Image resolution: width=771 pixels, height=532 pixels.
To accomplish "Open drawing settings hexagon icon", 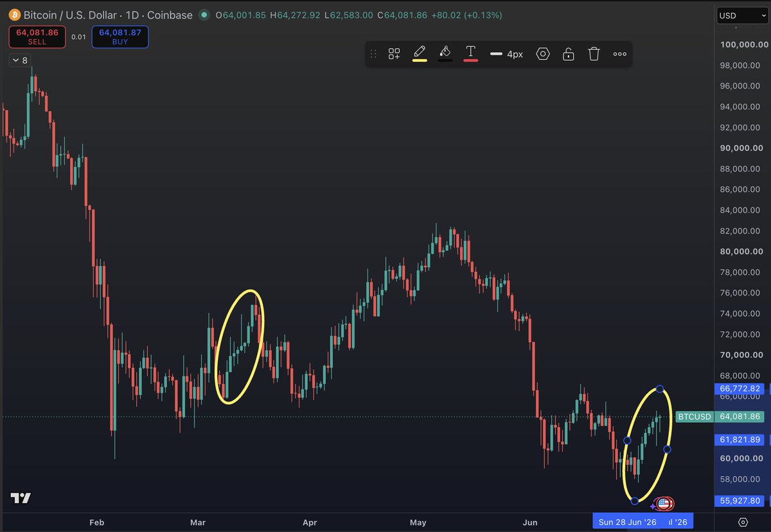I will (543, 54).
